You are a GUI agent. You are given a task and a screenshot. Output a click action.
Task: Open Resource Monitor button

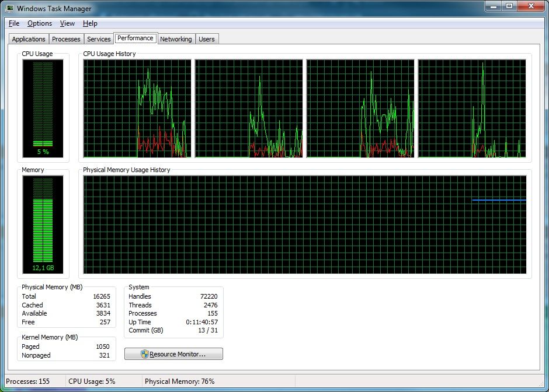173,354
